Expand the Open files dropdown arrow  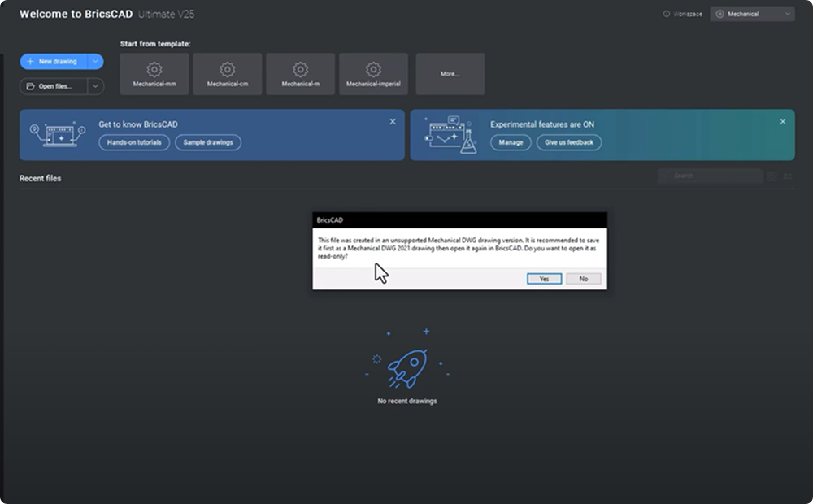point(95,86)
